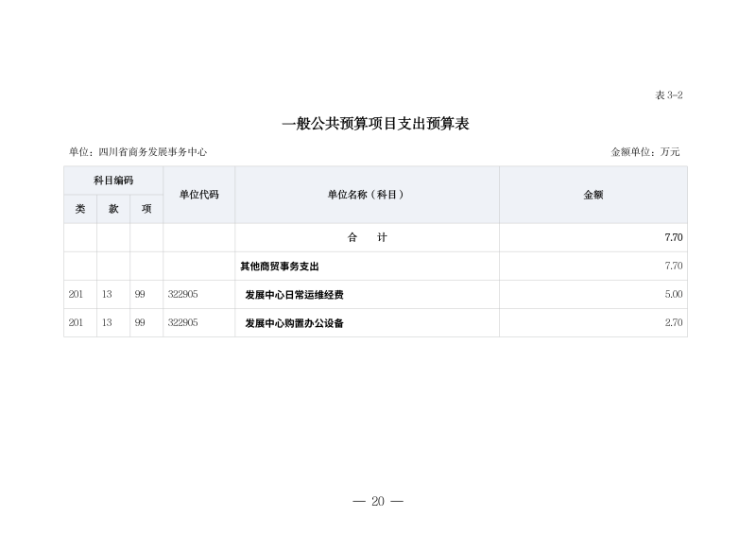Select the 单位名称（科目） column header
The height and width of the screenshot is (534, 756).
point(367,195)
